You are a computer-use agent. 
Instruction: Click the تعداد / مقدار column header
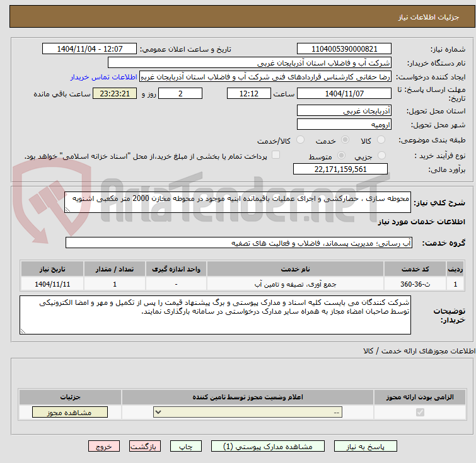[x=115, y=269]
